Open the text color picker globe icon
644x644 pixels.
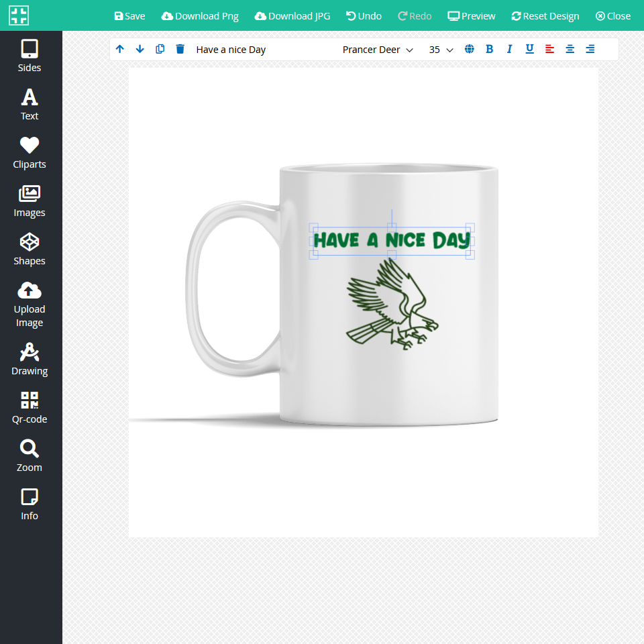tap(470, 49)
